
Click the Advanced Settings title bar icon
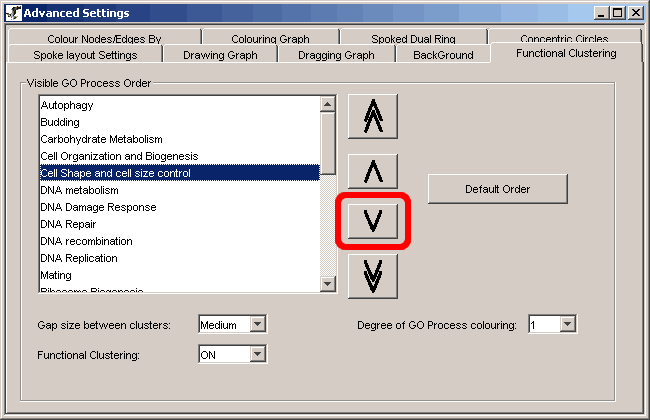[x=12, y=12]
